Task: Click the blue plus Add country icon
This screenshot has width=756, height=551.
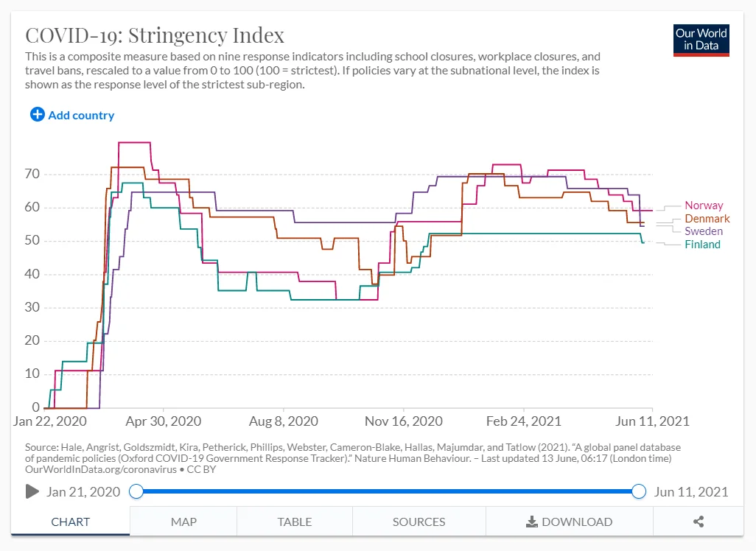Action: pos(38,115)
